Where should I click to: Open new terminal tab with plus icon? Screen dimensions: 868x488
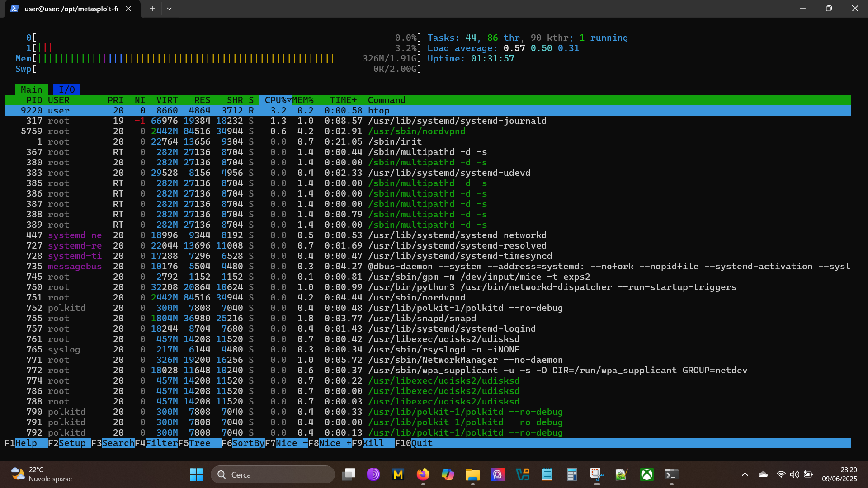152,9
